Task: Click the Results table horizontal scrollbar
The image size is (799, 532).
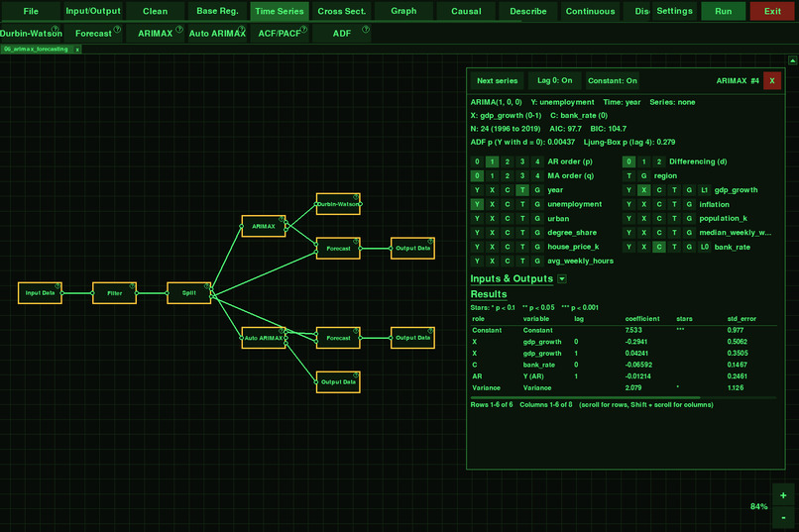Action: coord(586,397)
